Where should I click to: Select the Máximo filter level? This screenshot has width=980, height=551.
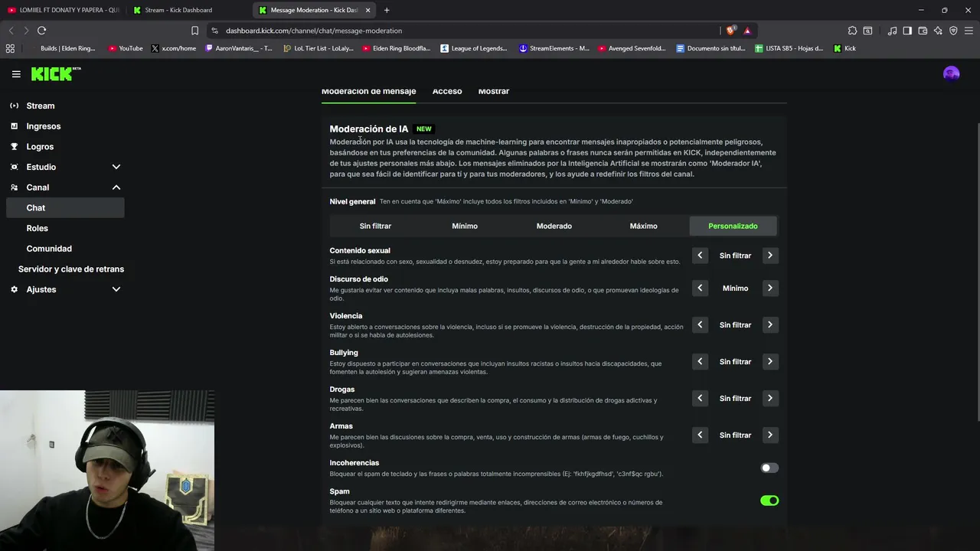point(643,226)
